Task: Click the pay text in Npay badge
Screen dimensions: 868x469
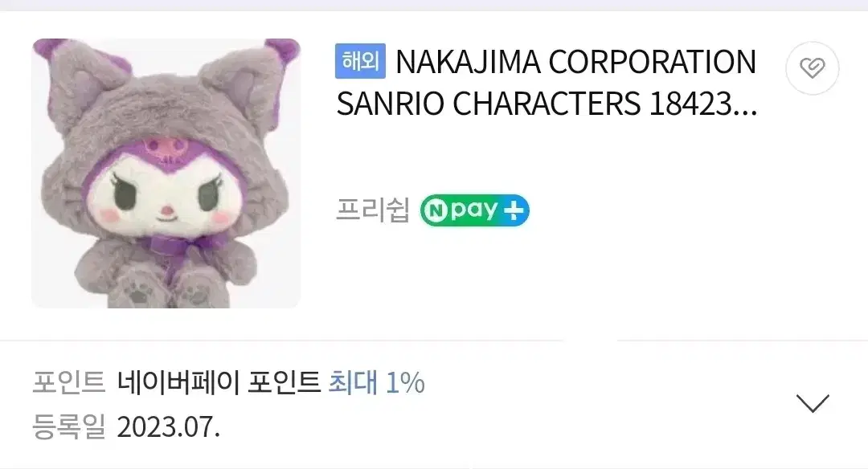Action: (x=474, y=210)
